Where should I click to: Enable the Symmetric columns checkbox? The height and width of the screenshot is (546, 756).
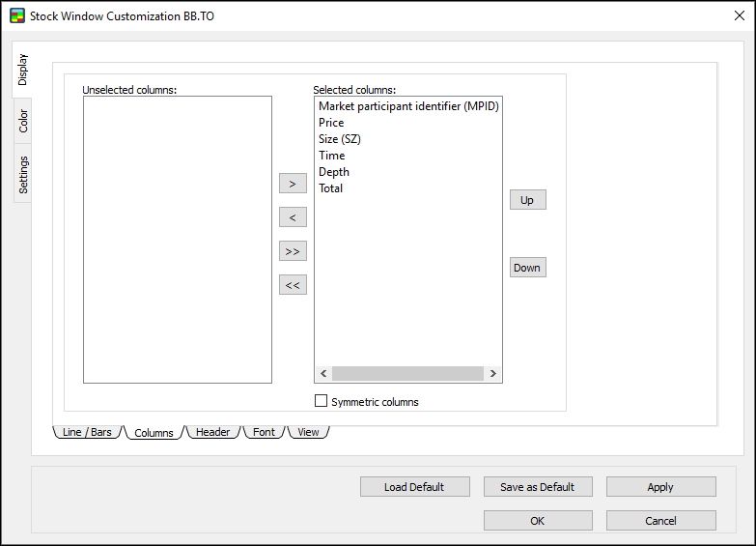pyautogui.click(x=322, y=401)
